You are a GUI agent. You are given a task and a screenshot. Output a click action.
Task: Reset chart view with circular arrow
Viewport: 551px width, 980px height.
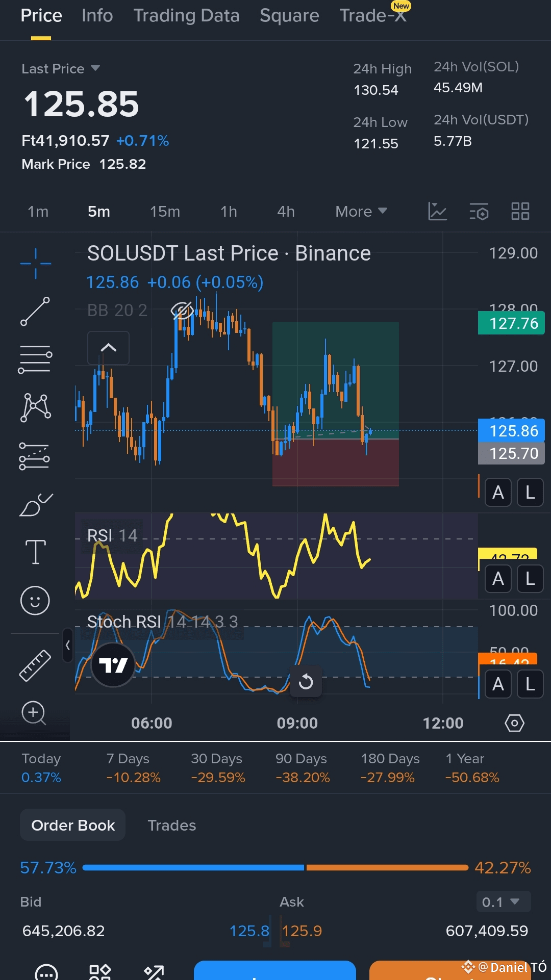tap(306, 681)
